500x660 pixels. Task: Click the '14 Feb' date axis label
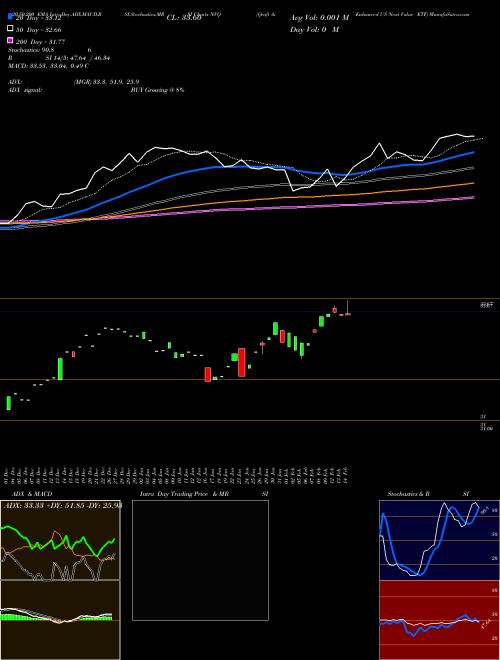pos(347,475)
